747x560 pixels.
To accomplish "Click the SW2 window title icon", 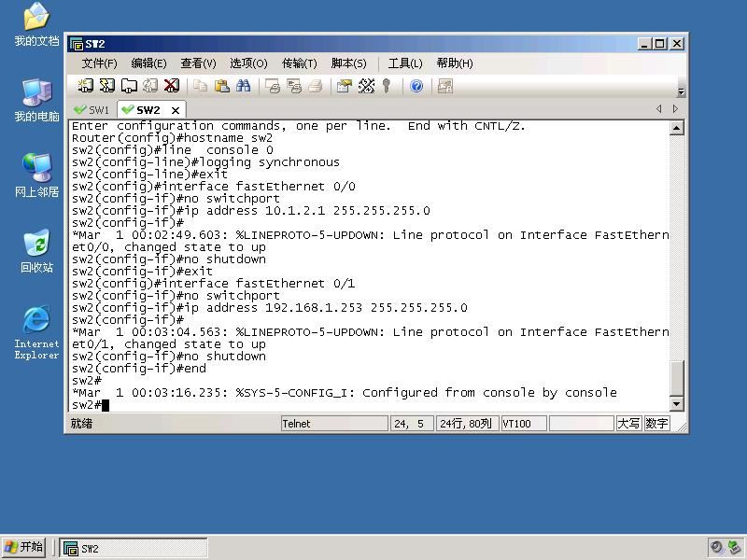I will 77,44.
